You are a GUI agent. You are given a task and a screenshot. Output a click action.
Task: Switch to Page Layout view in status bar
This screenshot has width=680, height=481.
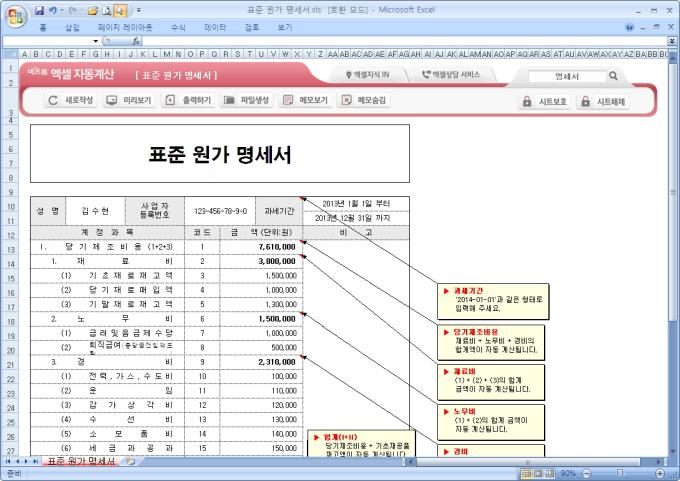tap(538, 473)
